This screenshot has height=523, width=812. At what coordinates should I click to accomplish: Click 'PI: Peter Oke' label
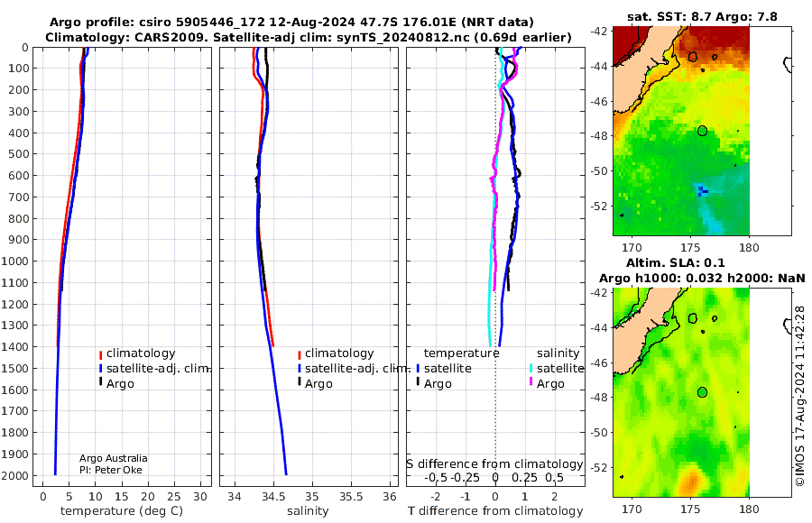point(111,470)
